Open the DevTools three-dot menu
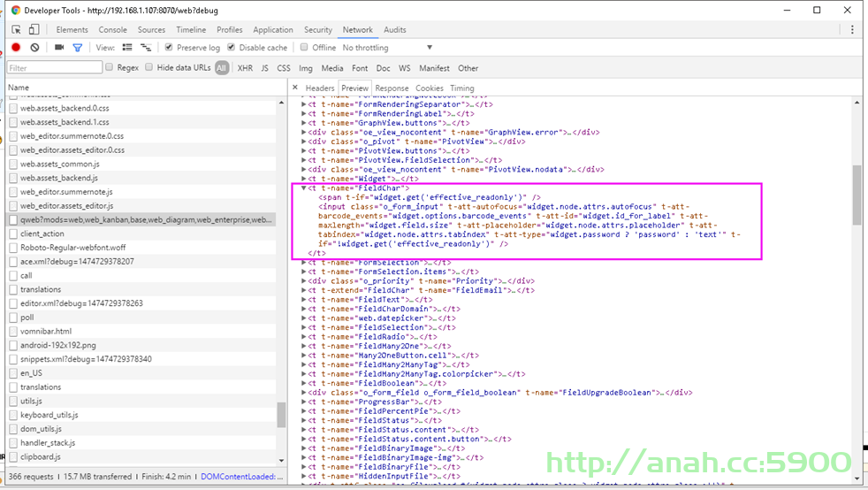Screen dimensions: 868x490 click(x=852, y=29)
